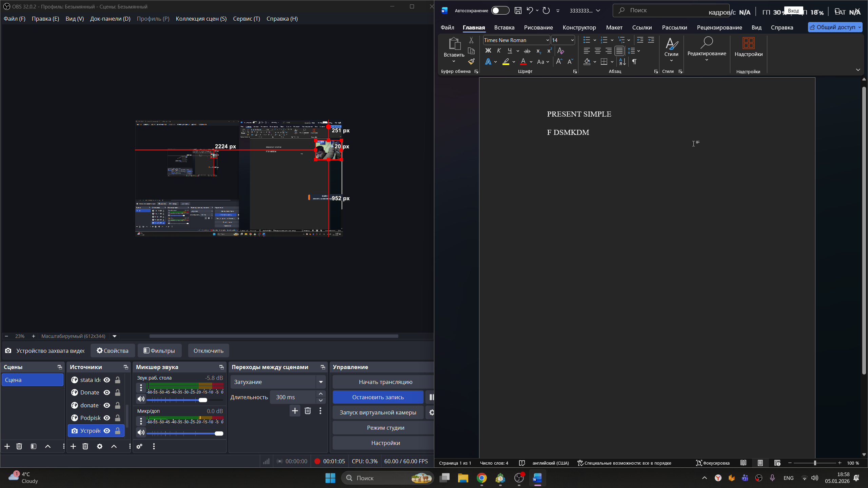This screenshot has height=488, width=868.
Task: Expand the Затухание transition dropdown
Action: tap(320, 382)
